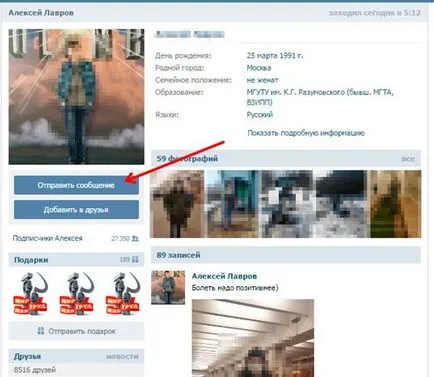
Task: Click the Алексей Лавров page title
Action: [41, 13]
